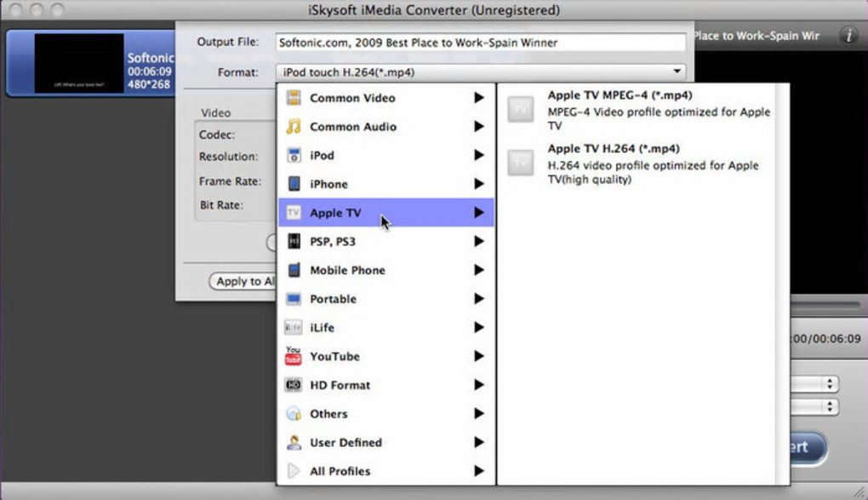The width and height of the screenshot is (868, 500).
Task: Click the User Defined person icon
Action: (x=294, y=442)
